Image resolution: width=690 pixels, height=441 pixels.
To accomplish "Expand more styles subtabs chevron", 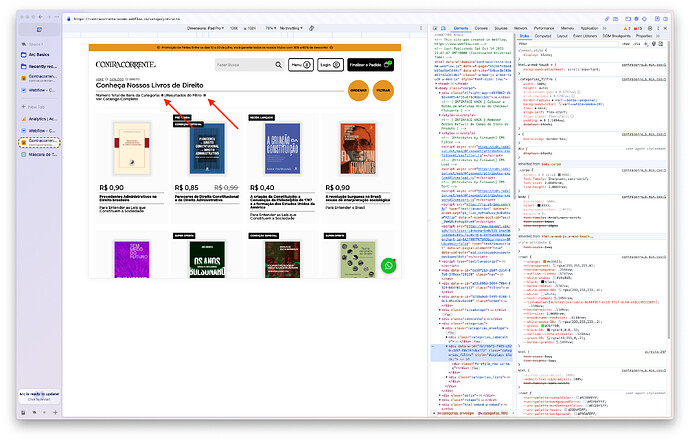I will coord(658,36).
